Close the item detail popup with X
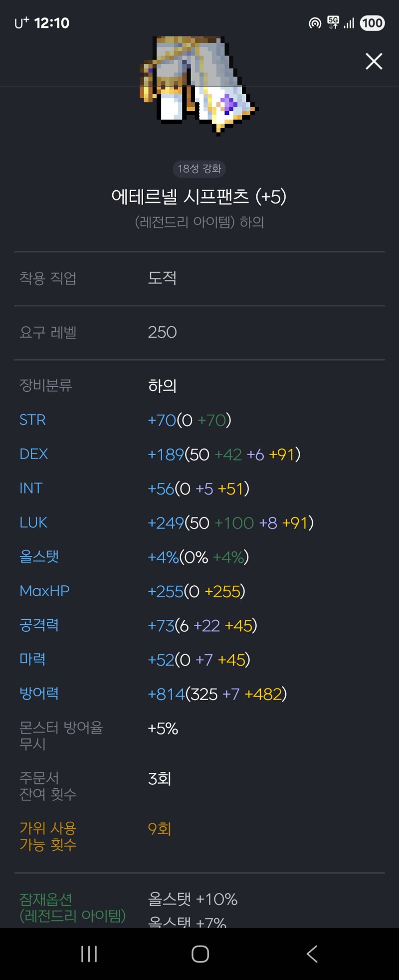Screen dimensions: 399x980 [x=374, y=61]
